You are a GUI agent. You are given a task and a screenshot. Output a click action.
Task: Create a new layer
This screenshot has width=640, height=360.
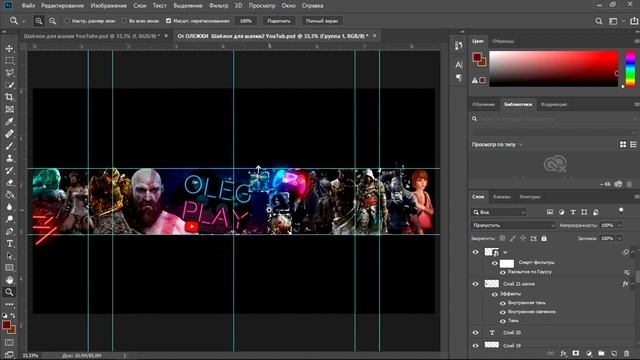point(614,353)
